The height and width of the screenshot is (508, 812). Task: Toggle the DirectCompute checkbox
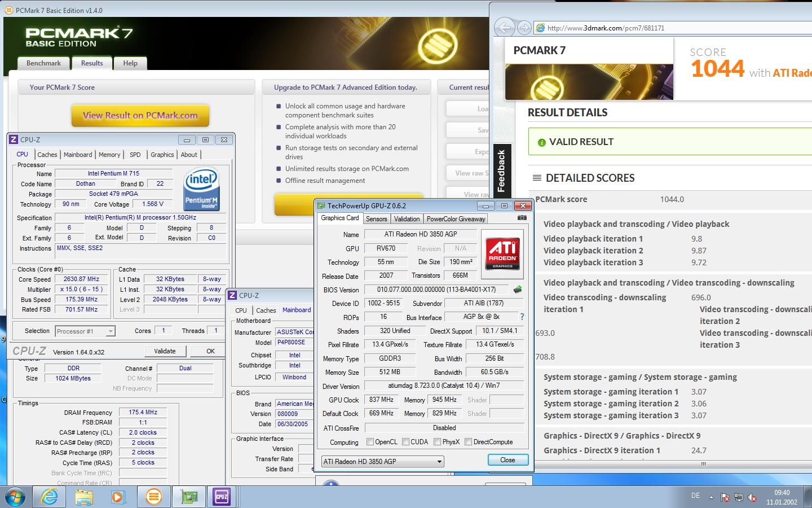click(x=468, y=442)
